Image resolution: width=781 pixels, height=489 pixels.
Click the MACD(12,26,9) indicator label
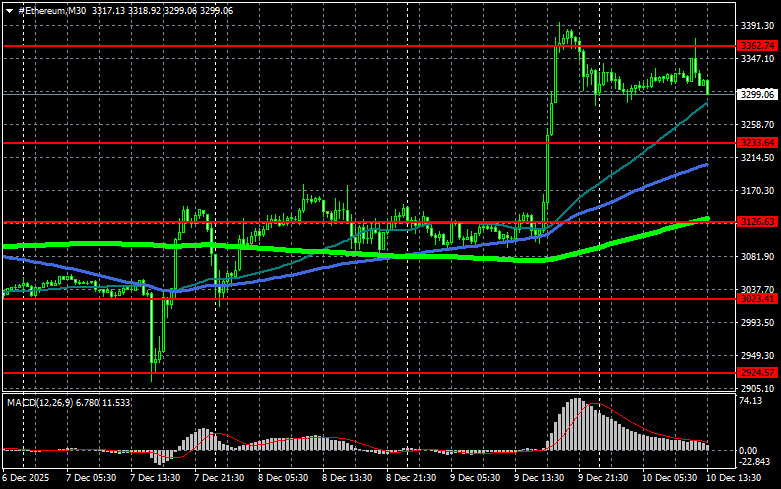coord(40,402)
